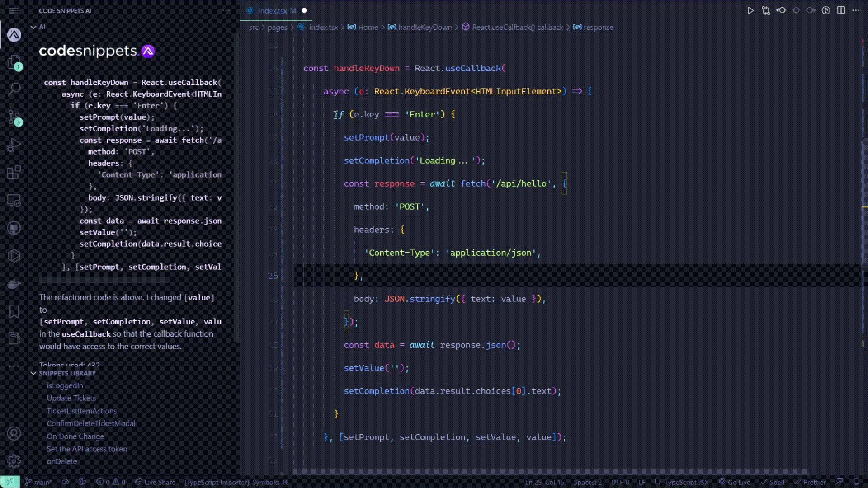
Task: Click the notifications bell in the status bar
Action: pyautogui.click(x=856, y=482)
